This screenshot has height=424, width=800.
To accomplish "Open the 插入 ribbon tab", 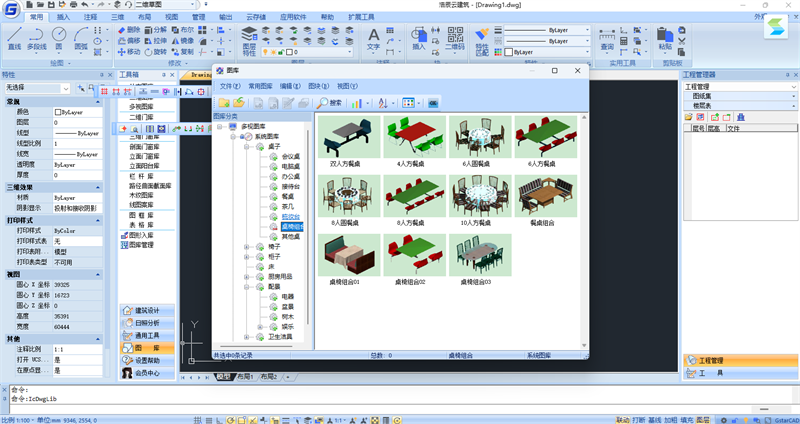I will 63,17.
